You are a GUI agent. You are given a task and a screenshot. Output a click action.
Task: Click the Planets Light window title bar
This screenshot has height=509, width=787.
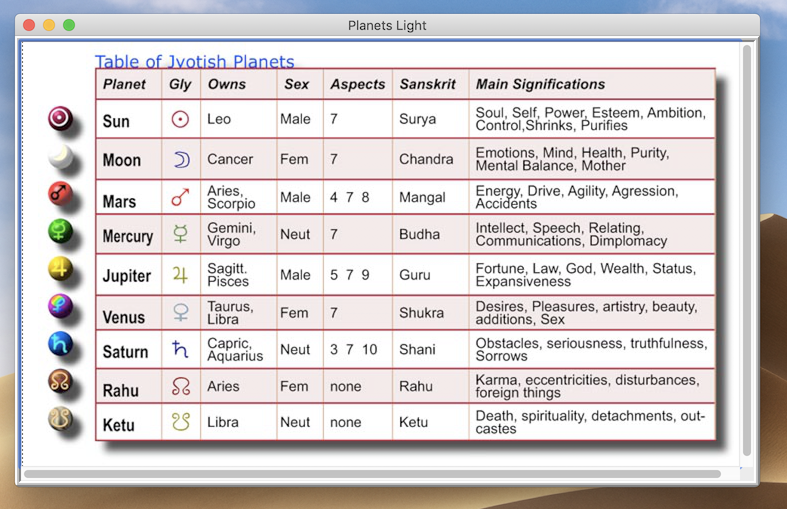pos(387,25)
